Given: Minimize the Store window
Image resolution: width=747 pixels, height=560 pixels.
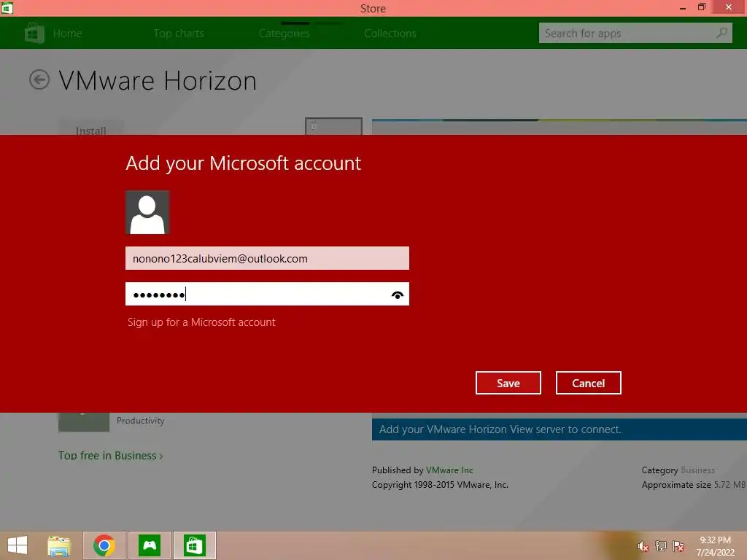Looking at the screenshot, I should 683,7.
